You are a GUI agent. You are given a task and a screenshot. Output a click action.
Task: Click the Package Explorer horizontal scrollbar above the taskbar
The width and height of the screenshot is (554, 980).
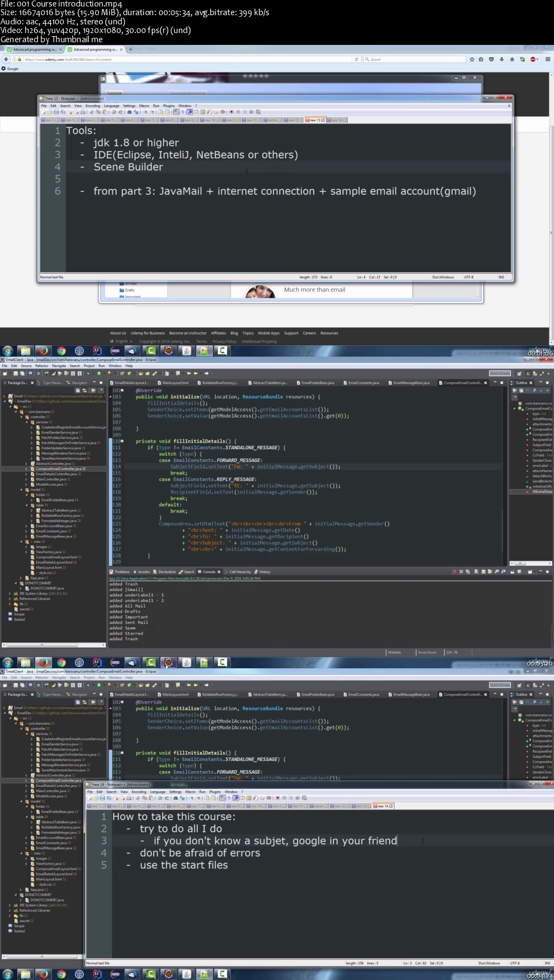tap(54, 644)
